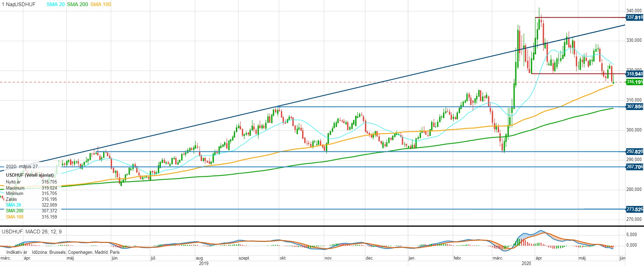
Task: Click the 'szept.' month label on time axis
Action: (244, 258)
